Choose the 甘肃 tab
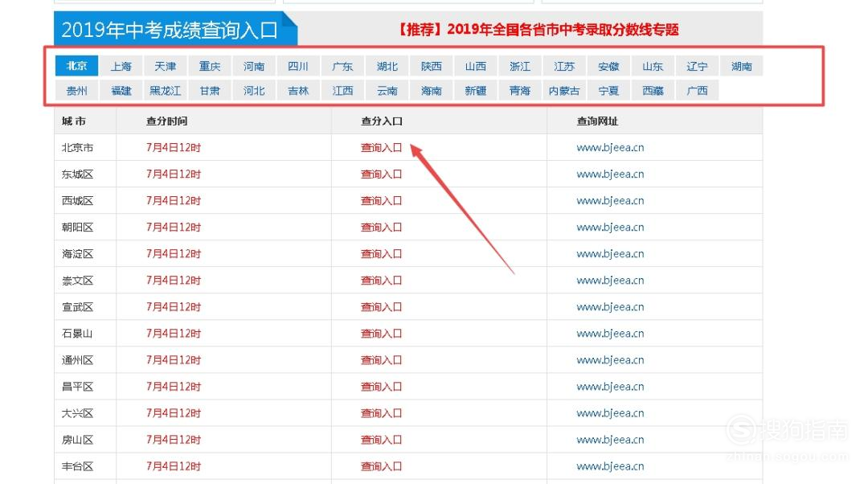Viewport: 868px width, 484px height. pyautogui.click(x=209, y=90)
